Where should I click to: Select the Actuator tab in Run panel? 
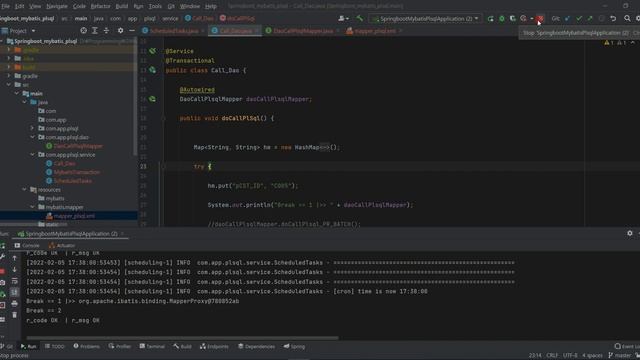click(x=62, y=245)
